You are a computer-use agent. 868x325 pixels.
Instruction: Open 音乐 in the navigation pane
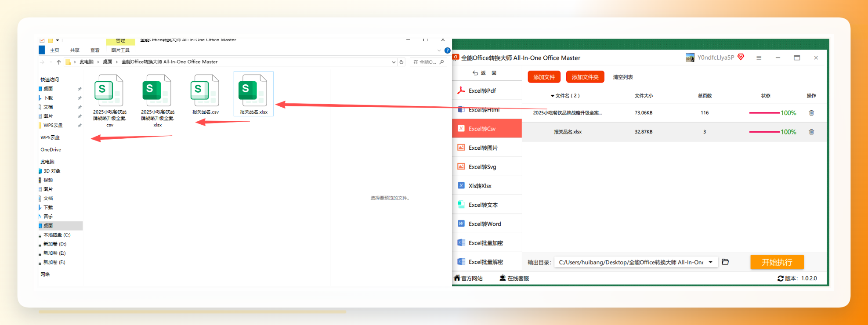click(48, 217)
